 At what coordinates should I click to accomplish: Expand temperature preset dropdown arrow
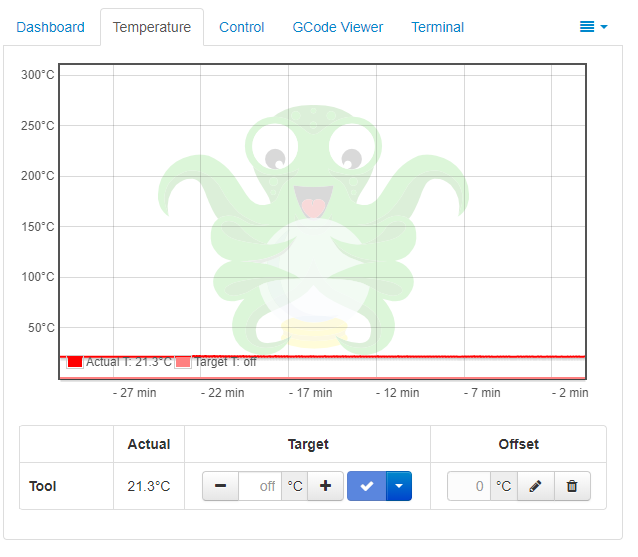click(x=399, y=486)
